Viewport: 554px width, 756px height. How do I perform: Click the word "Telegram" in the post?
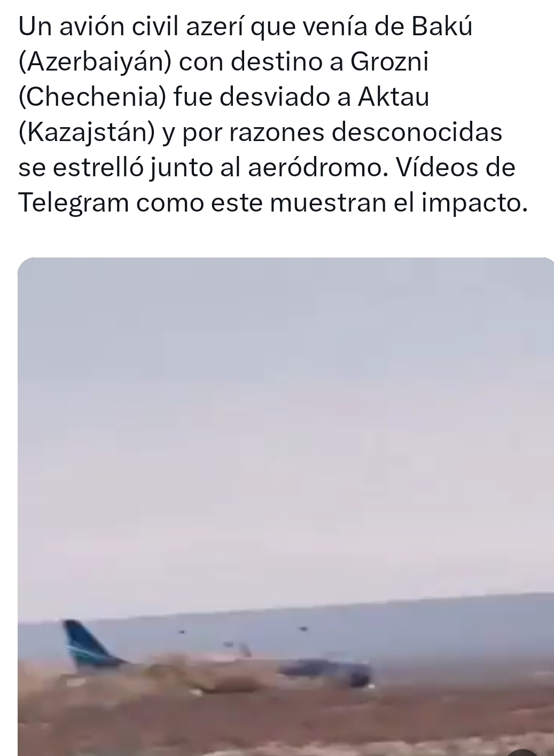74,203
